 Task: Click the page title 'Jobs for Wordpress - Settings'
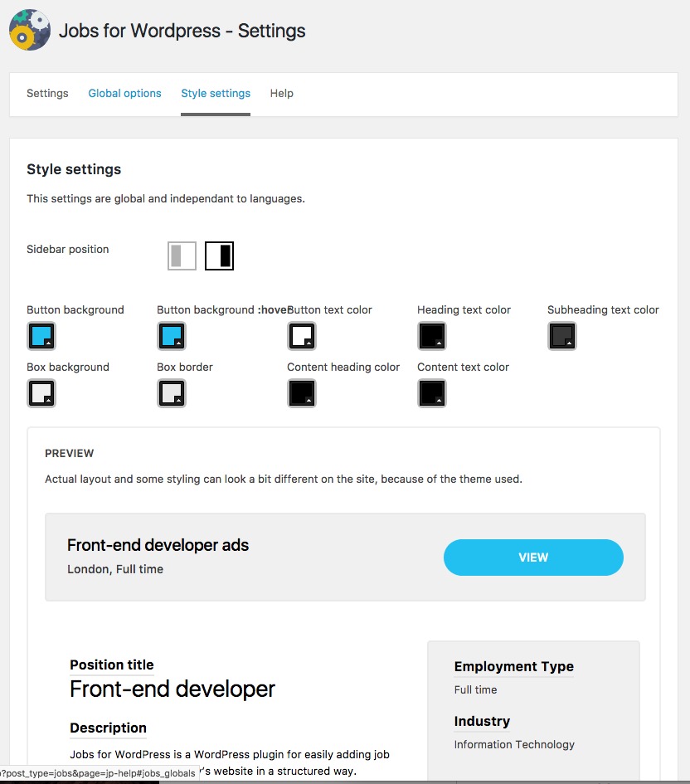pos(182,31)
